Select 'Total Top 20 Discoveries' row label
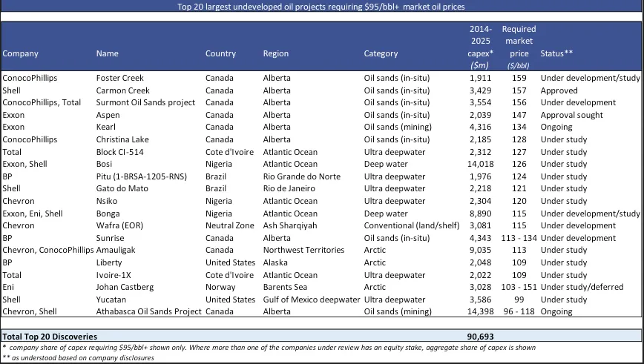Image resolution: width=644 pixels, height=364 pixels. point(50,337)
